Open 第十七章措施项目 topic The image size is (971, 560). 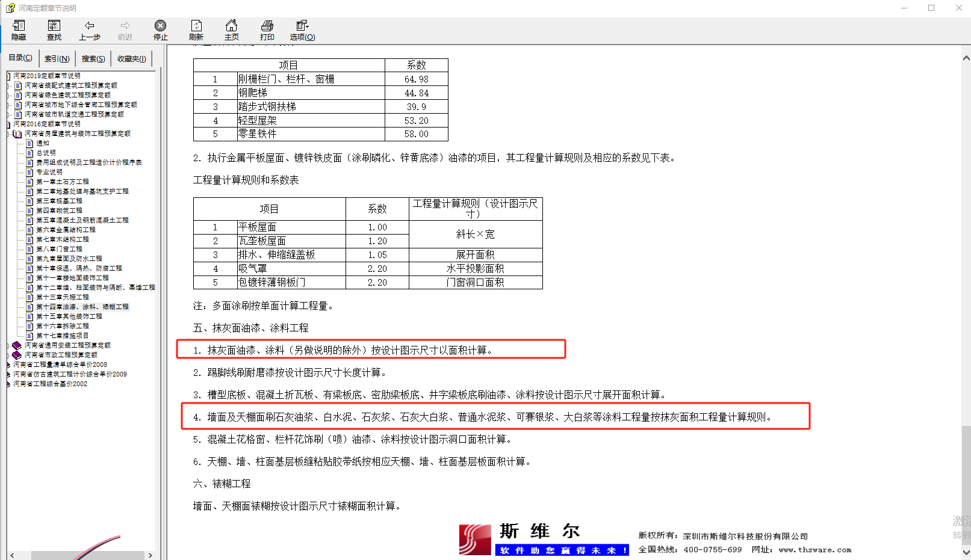[63, 336]
